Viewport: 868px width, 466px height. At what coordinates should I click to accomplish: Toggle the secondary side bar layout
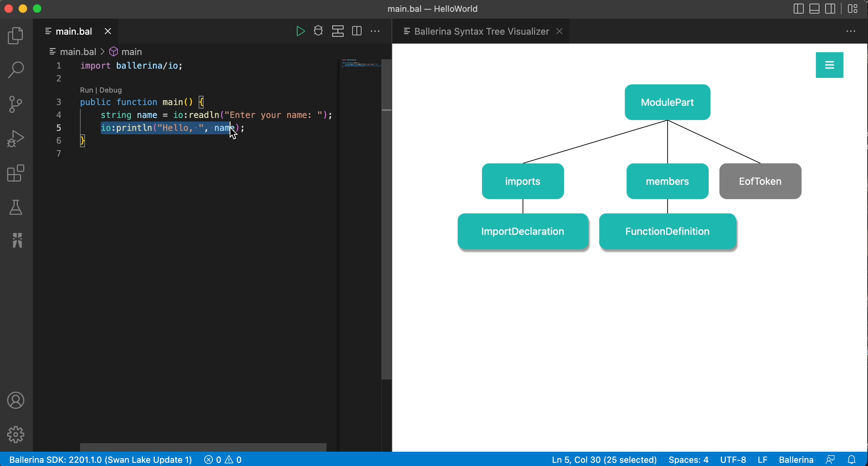click(830, 9)
